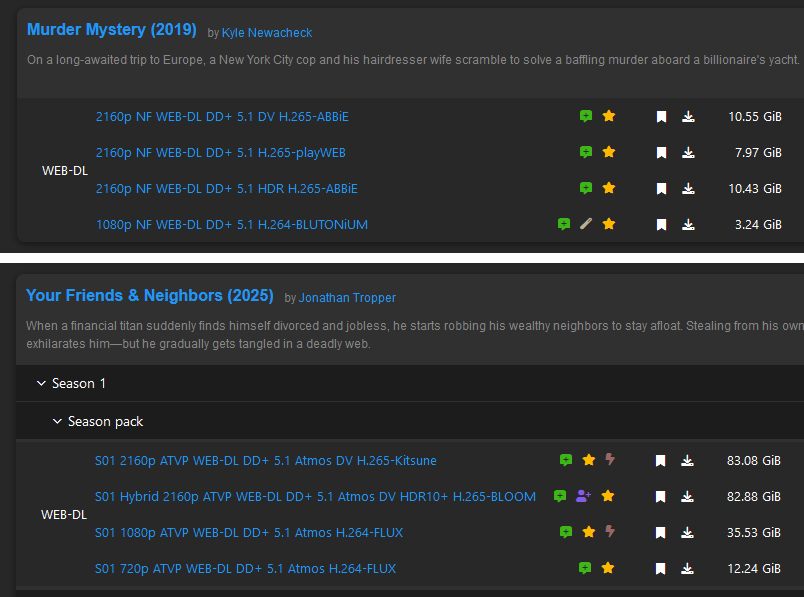The image size is (804, 597).
Task: Open the S01 2160p ATVP H.265-Kitsune release
Action: click(x=266, y=460)
